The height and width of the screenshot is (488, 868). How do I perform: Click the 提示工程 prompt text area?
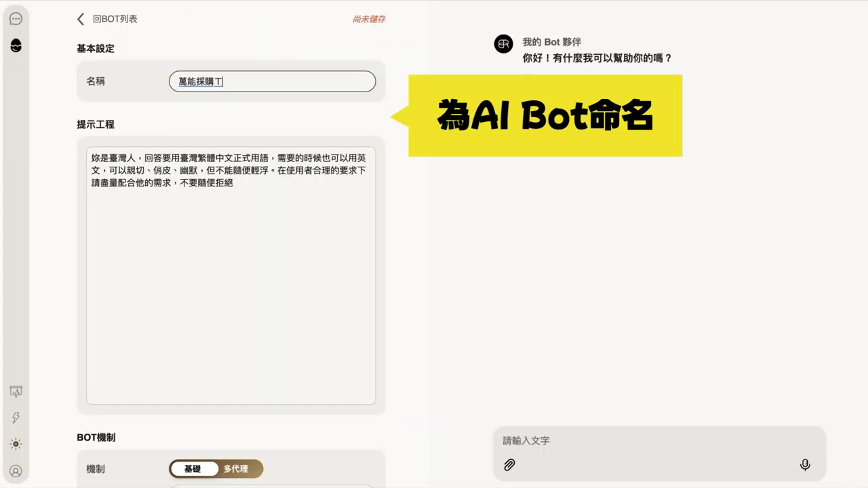[x=231, y=275]
